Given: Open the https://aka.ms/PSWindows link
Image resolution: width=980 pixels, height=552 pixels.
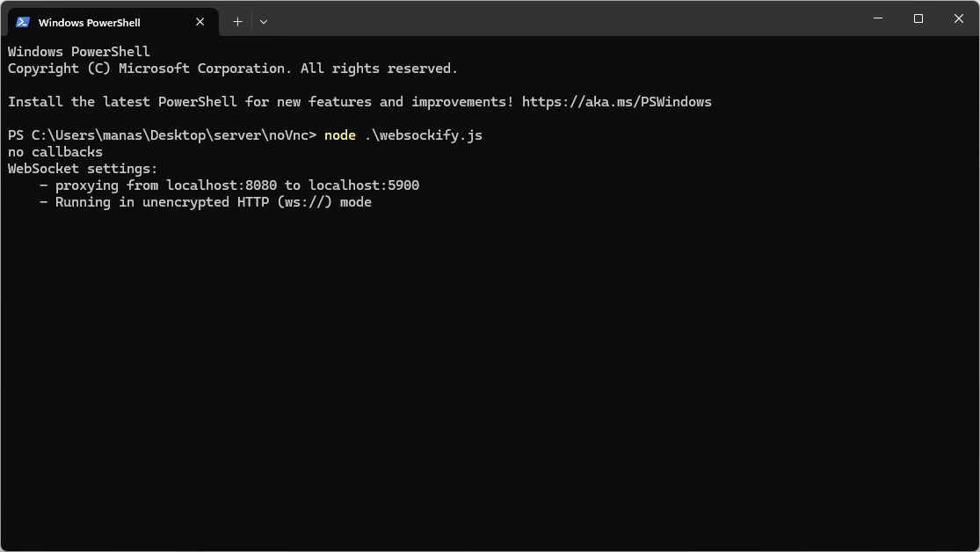Looking at the screenshot, I should [x=617, y=102].
